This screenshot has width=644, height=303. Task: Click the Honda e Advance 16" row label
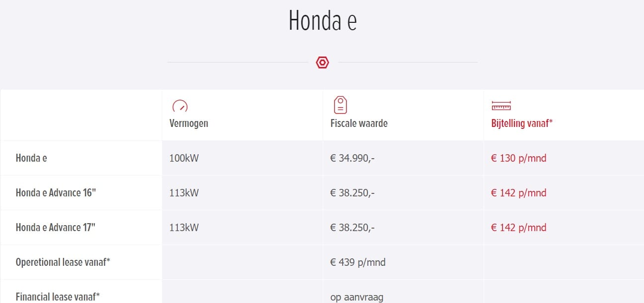[56, 193]
